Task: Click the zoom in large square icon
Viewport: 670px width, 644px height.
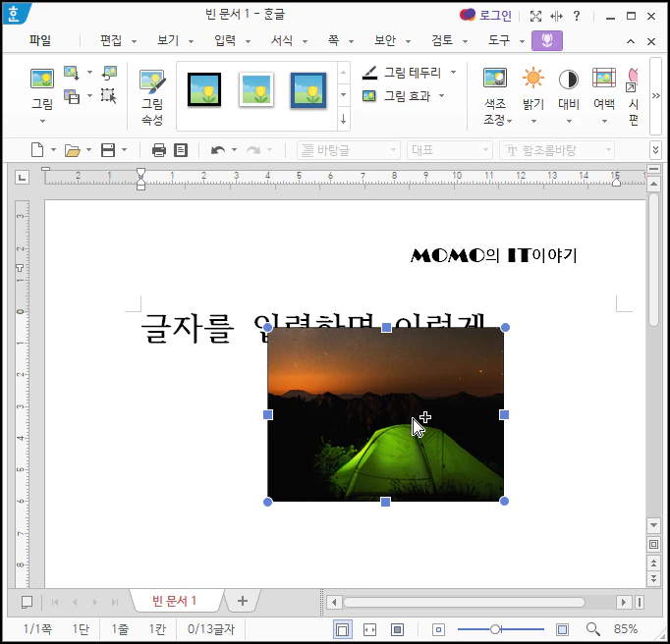Action: coord(562,629)
